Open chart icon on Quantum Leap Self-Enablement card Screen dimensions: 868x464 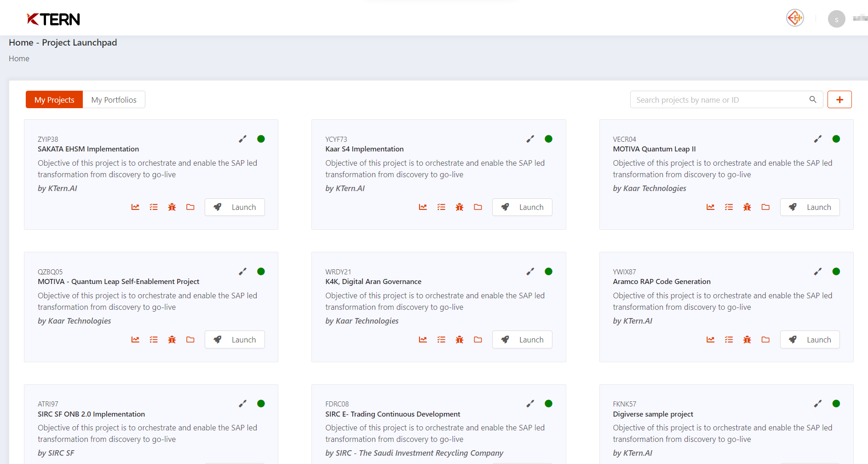(x=135, y=340)
